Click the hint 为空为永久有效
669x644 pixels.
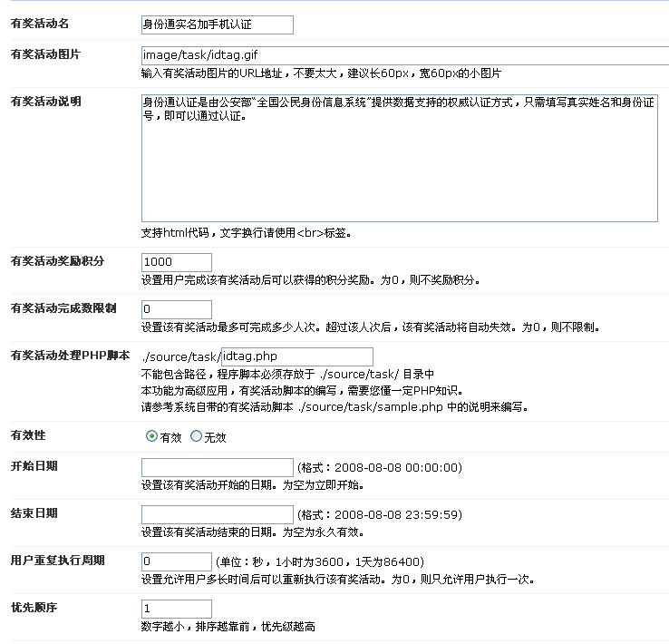click(x=323, y=532)
